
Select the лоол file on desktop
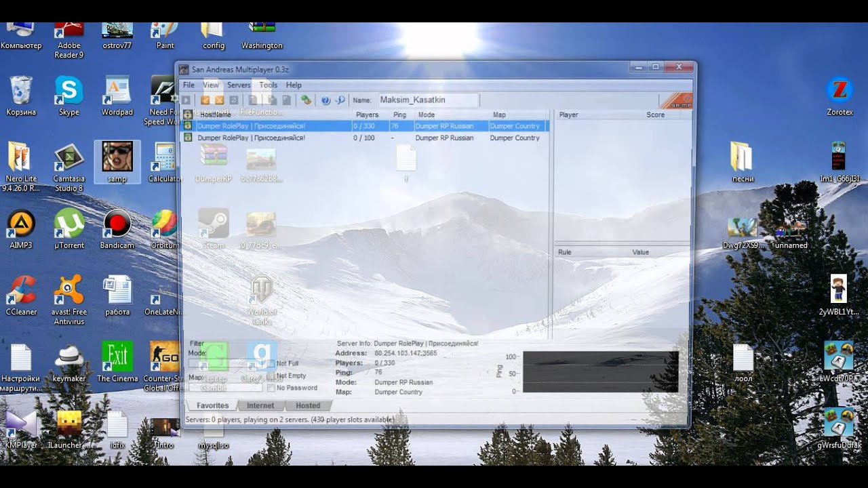point(743,362)
